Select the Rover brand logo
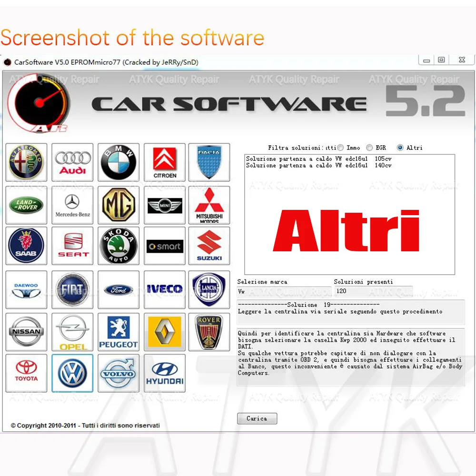The image size is (476, 476). click(x=209, y=332)
